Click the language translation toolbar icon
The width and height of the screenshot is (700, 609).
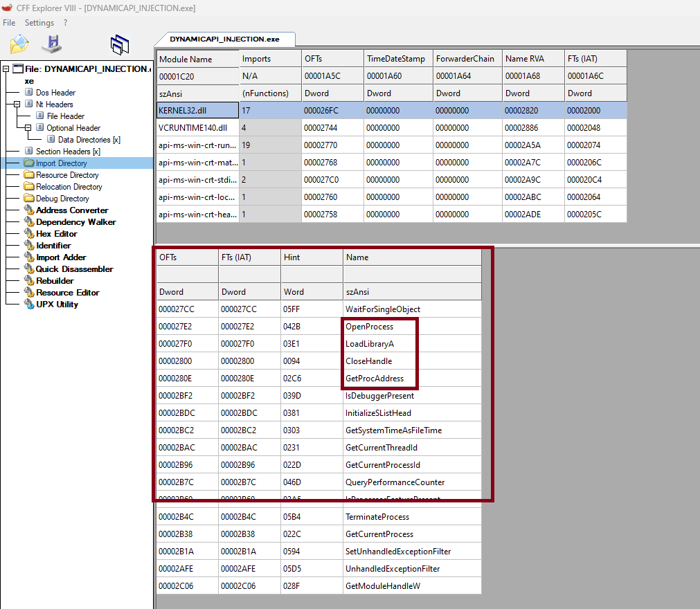[x=119, y=44]
